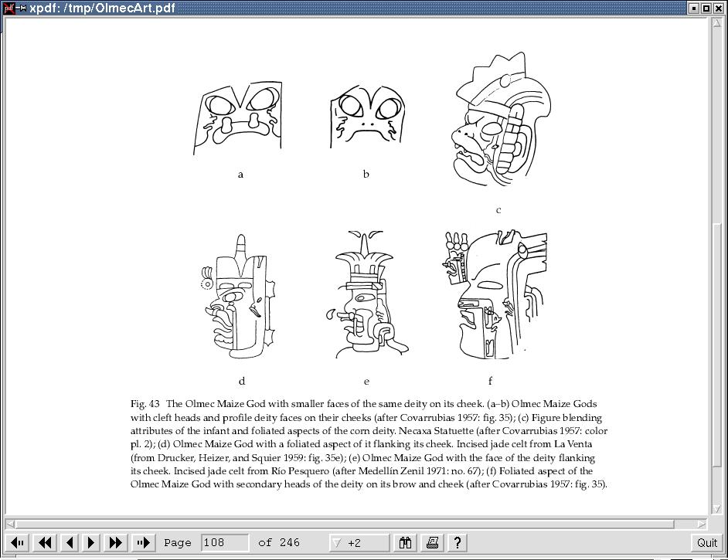Screen dimensions: 728x560
Task: Close the xpdf window
Action: [718, 8]
